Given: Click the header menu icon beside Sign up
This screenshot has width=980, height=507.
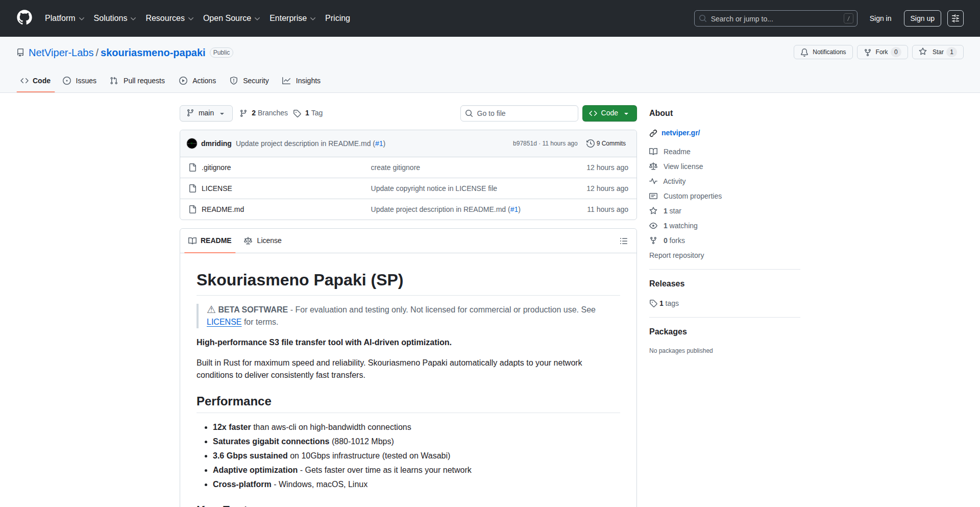Looking at the screenshot, I should (x=955, y=18).
